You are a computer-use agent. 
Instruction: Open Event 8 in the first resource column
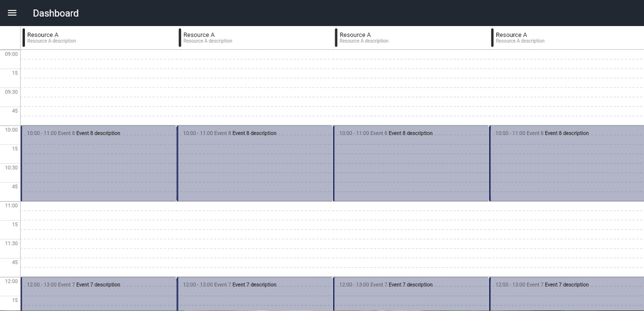(99, 163)
